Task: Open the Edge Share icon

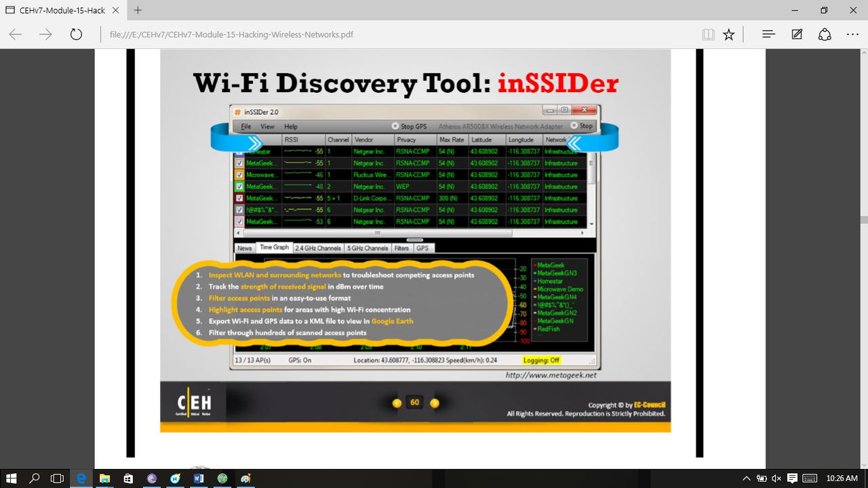Action: coord(825,34)
